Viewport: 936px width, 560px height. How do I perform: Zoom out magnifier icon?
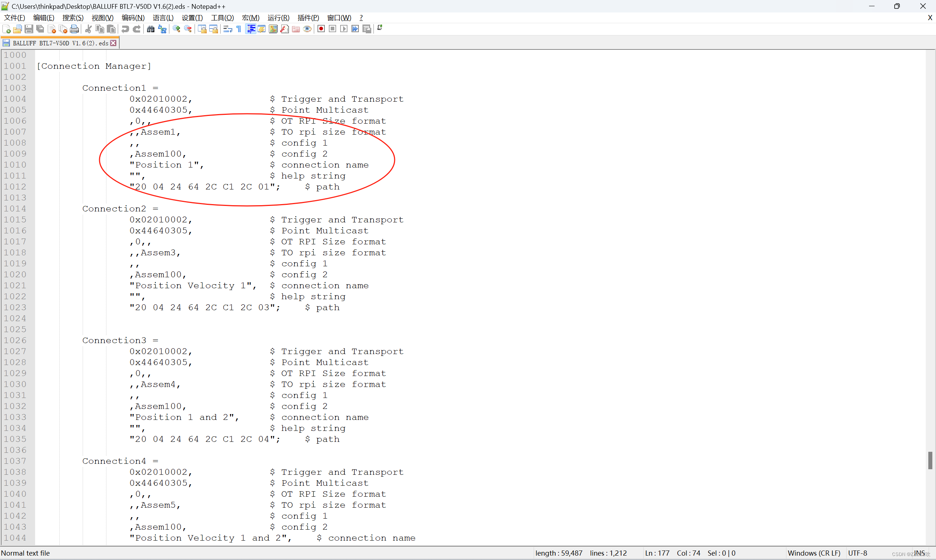click(188, 29)
